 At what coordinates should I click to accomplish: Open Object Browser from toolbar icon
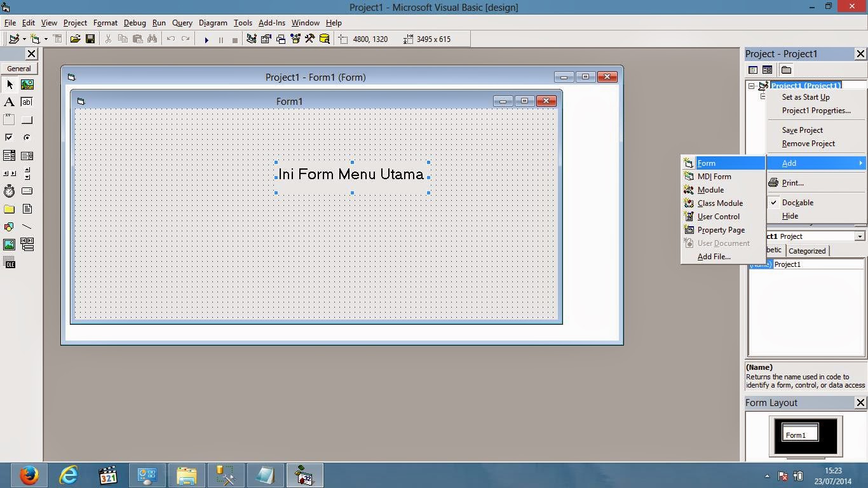[x=295, y=39]
